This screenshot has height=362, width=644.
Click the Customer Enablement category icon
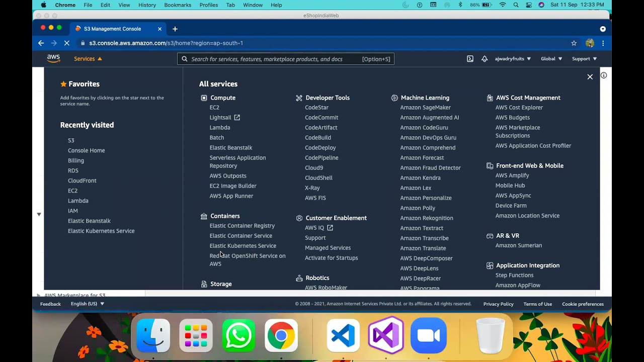click(299, 218)
